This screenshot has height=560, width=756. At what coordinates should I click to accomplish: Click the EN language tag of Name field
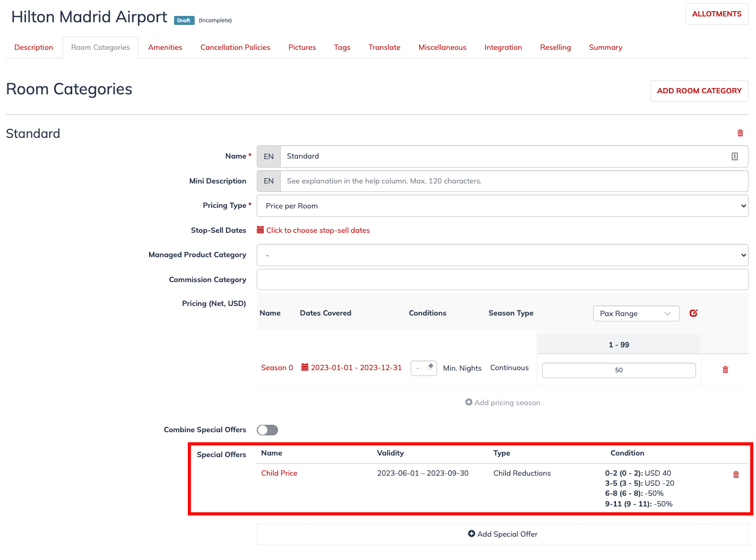[x=268, y=156]
